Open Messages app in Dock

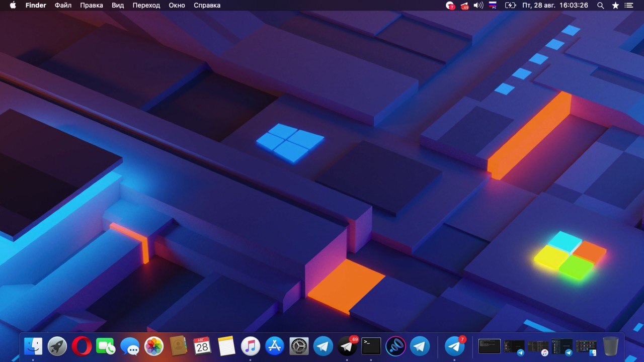tap(130, 346)
